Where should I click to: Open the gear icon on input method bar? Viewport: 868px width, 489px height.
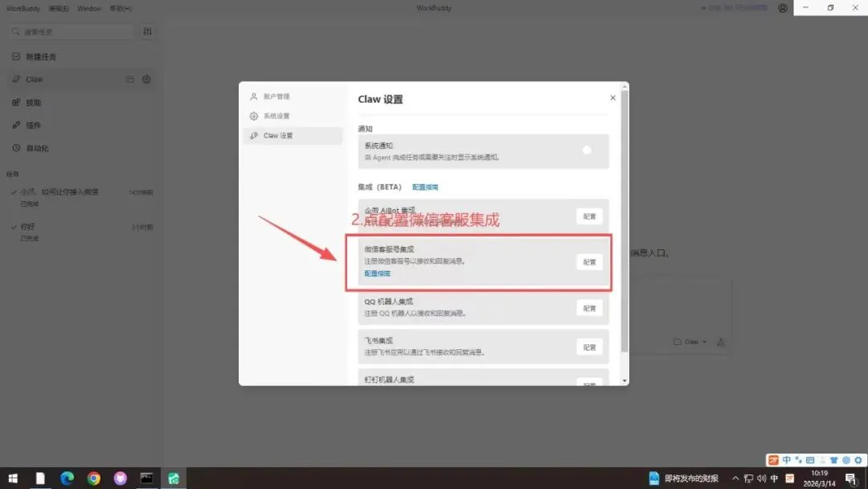[858, 460]
